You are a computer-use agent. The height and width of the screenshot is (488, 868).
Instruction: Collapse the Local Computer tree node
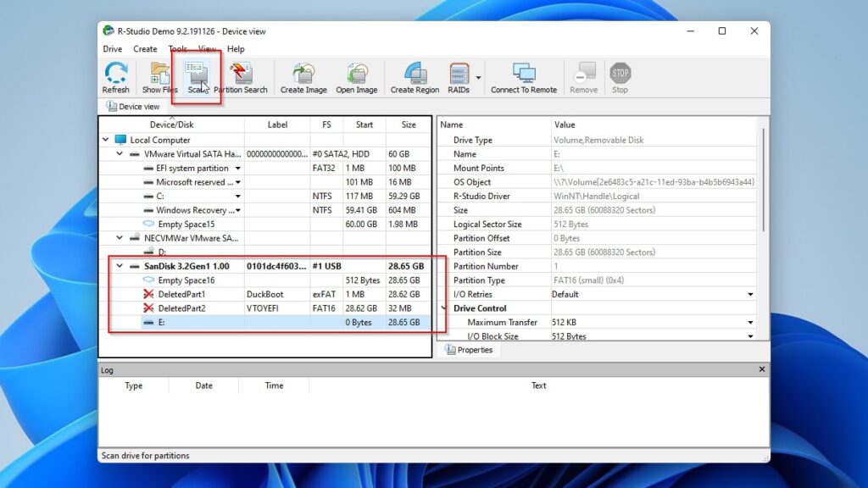coord(106,140)
